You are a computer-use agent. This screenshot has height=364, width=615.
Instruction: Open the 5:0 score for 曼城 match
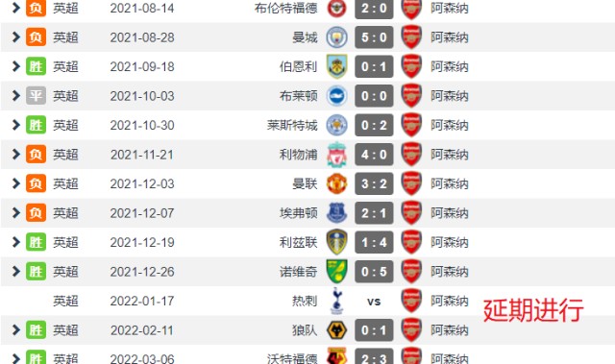pos(374,37)
